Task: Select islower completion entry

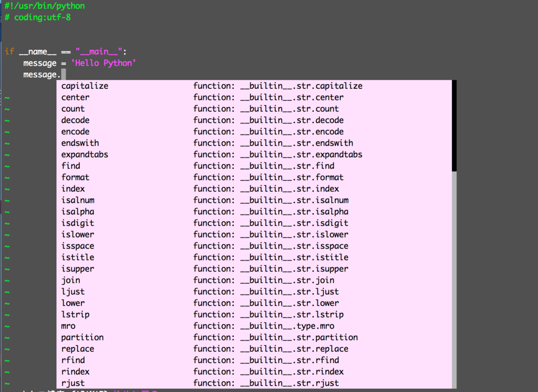Action: (254, 234)
